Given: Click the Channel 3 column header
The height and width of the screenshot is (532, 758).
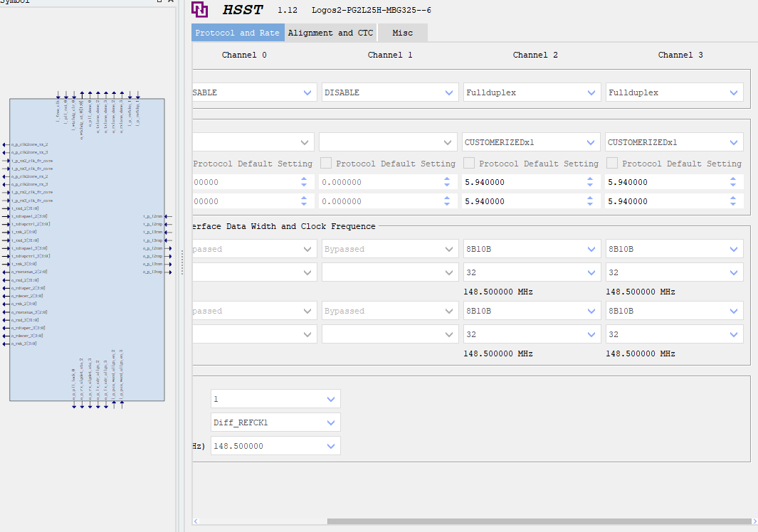Looking at the screenshot, I should coord(680,55).
